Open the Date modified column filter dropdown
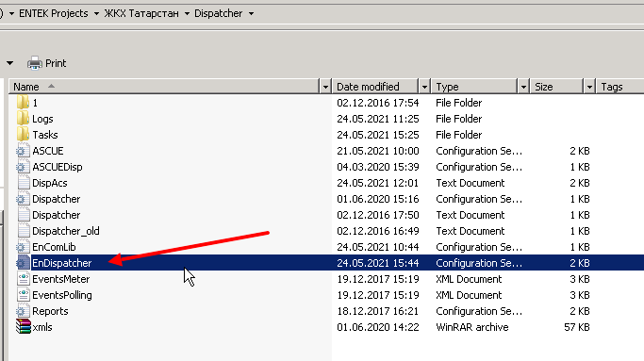This screenshot has width=644, height=361. 424,87
